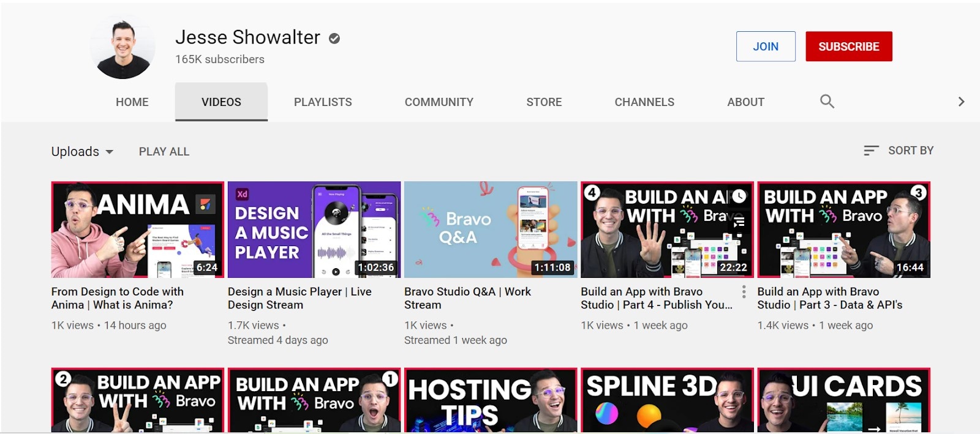This screenshot has width=980, height=434.
Task: Click the verified checkmark badge by Jesse Showalter
Action: [x=334, y=39]
